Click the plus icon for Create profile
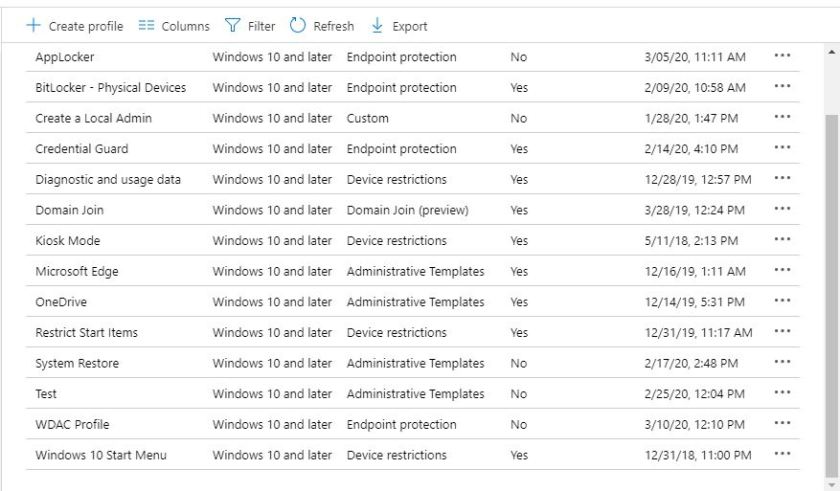This screenshot has width=840, height=491. coord(33,26)
